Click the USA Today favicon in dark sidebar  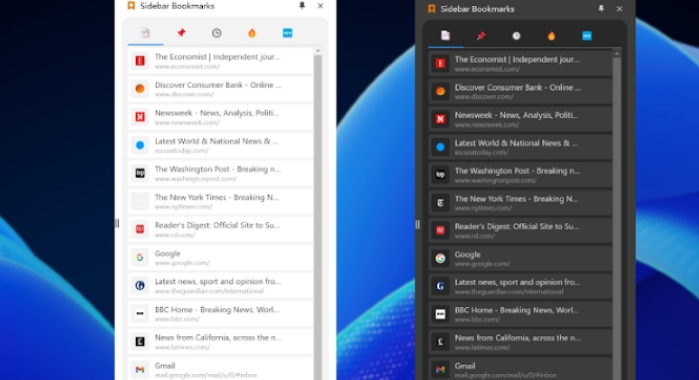440,147
